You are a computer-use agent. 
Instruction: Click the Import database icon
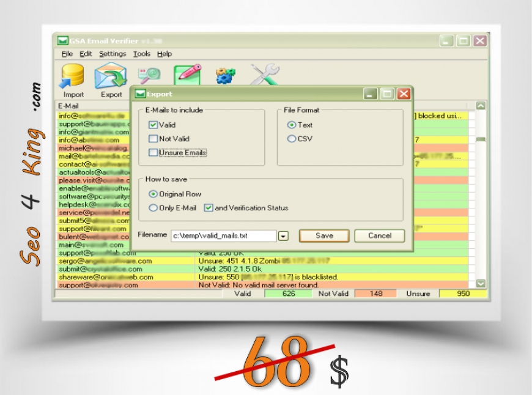(72, 76)
